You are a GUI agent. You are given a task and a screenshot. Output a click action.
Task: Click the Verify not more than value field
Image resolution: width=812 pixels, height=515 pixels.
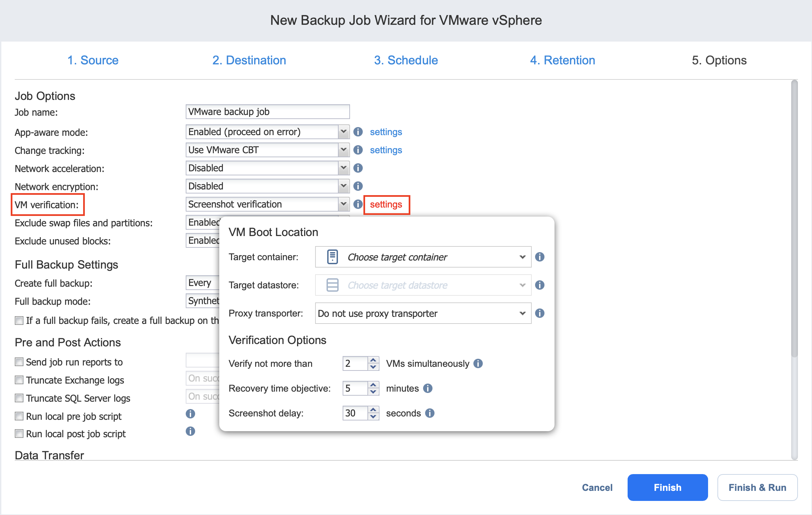click(355, 363)
